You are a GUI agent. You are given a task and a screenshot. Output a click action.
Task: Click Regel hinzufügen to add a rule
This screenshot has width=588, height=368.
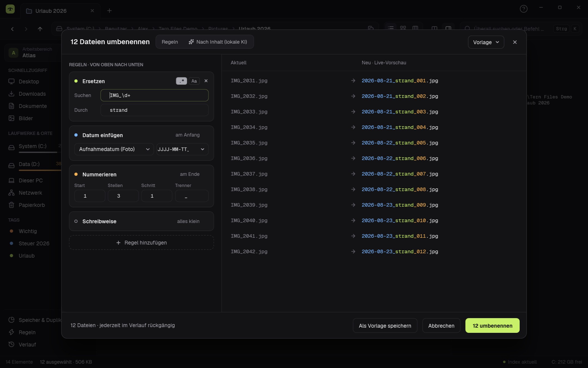pos(141,243)
